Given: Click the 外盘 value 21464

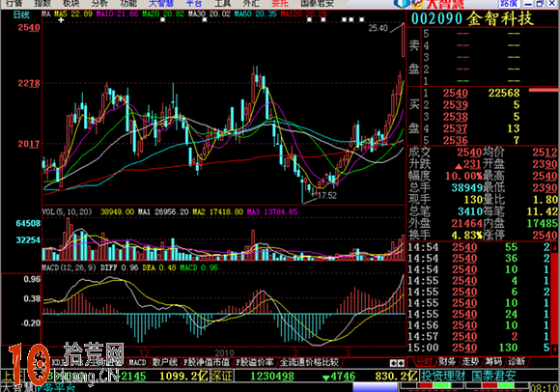Looking at the screenshot, I should tap(466, 223).
